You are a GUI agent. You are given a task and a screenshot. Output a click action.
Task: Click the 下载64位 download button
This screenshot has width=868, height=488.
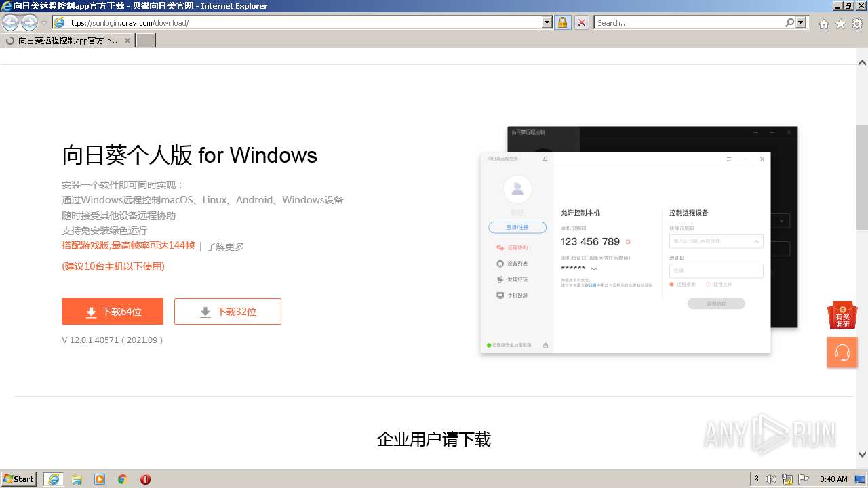coord(113,311)
